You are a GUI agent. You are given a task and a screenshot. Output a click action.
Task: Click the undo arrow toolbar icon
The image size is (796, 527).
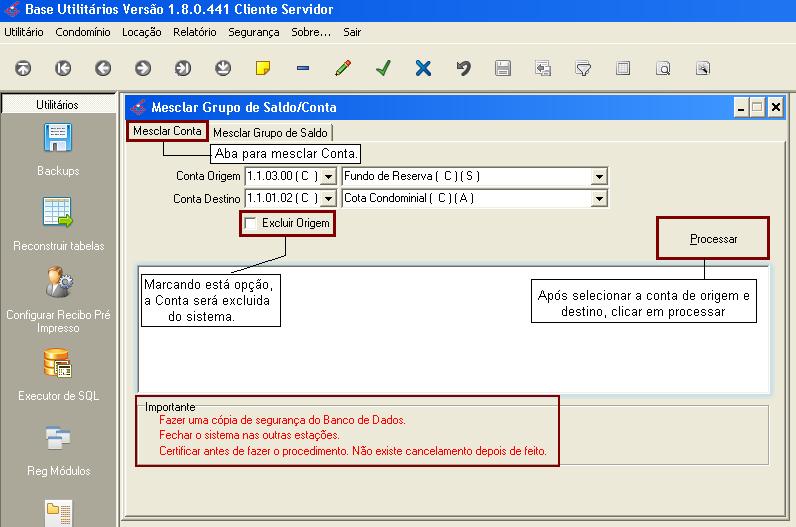coord(463,68)
